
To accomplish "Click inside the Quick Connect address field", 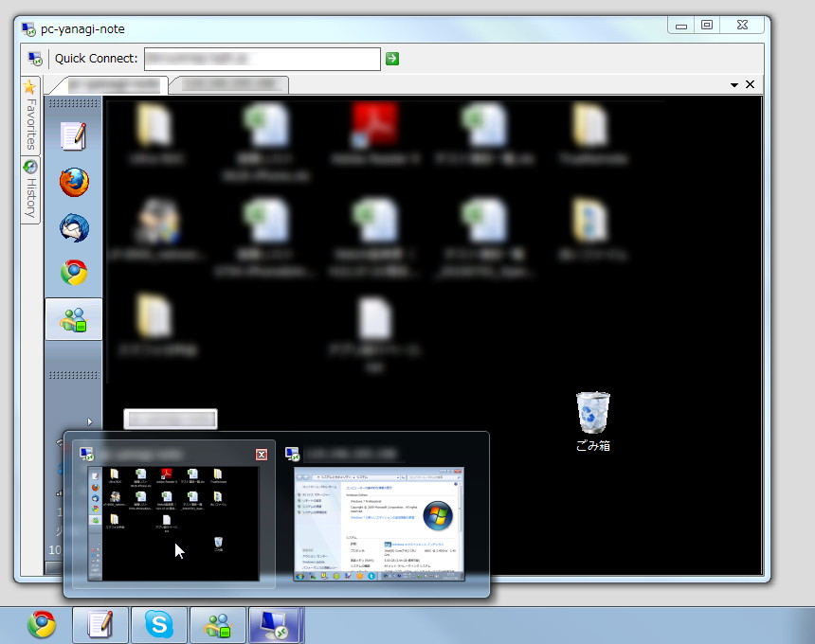I will point(261,58).
